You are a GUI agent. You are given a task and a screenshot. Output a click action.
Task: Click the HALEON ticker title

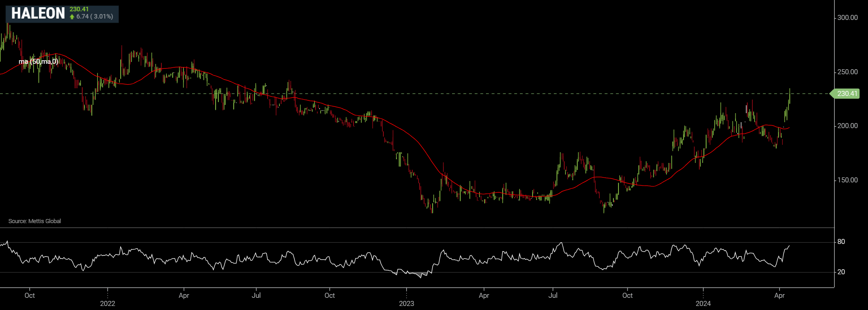tap(38, 14)
